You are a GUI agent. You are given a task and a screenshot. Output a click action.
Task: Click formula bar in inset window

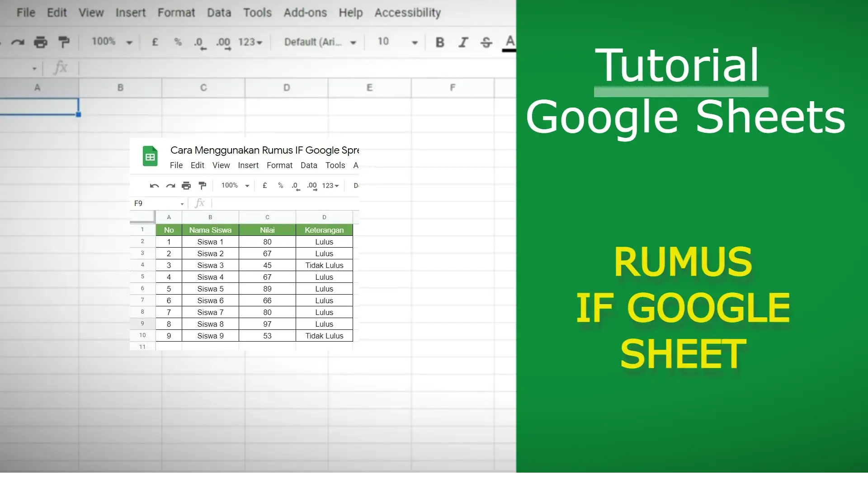[285, 203]
